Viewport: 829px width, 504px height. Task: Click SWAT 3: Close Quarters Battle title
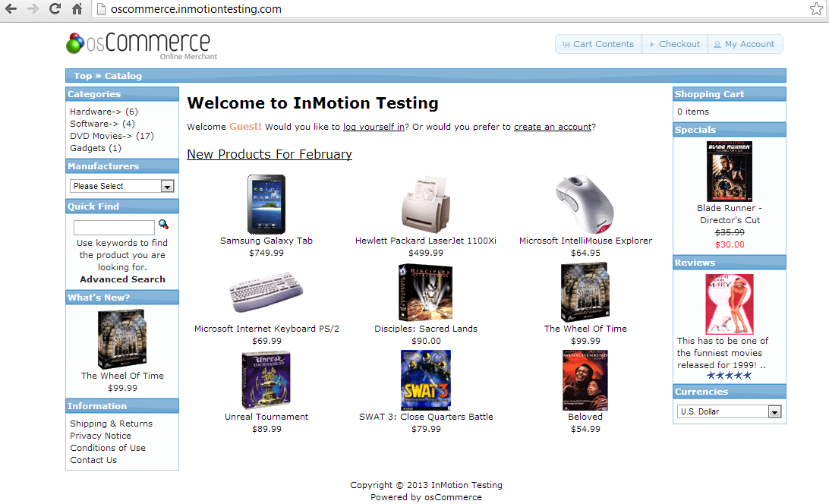426,417
